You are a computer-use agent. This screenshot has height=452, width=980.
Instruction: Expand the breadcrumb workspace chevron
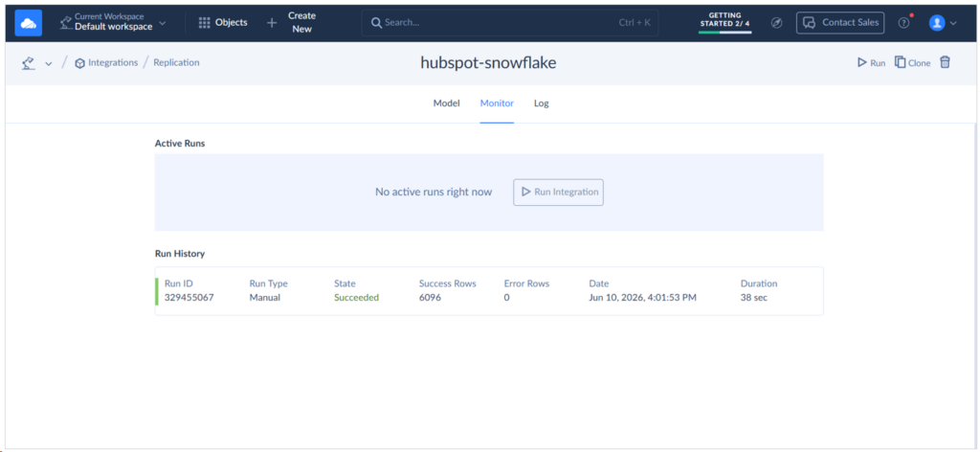point(49,64)
